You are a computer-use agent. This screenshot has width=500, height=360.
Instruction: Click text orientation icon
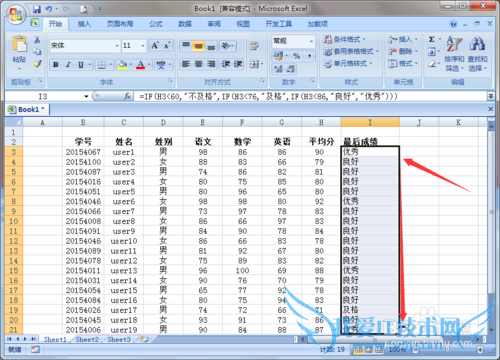(227, 46)
